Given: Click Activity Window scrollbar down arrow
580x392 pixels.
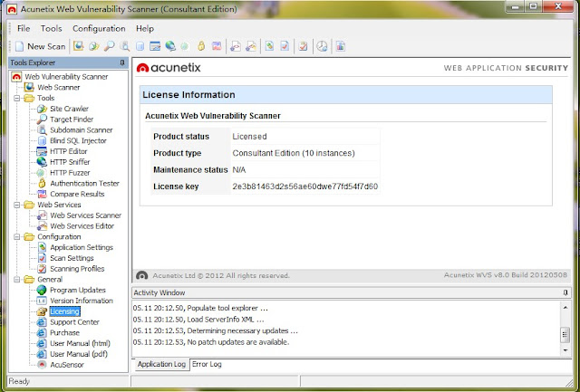Looking at the screenshot, I should [565, 350].
